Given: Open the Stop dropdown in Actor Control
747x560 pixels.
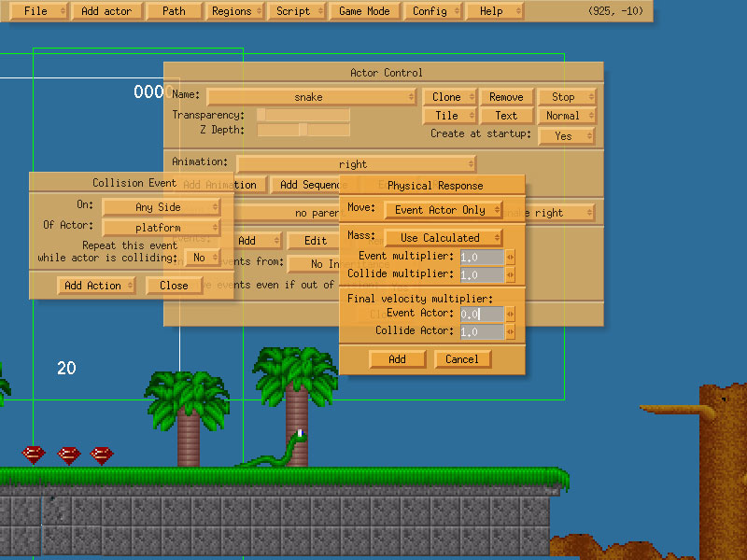Looking at the screenshot, I should point(567,97).
